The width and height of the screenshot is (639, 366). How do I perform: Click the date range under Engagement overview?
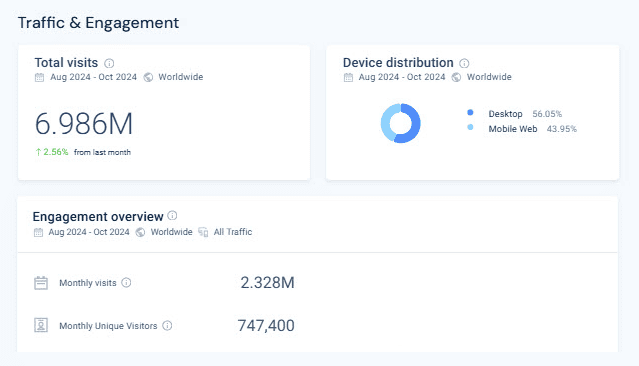[89, 232]
